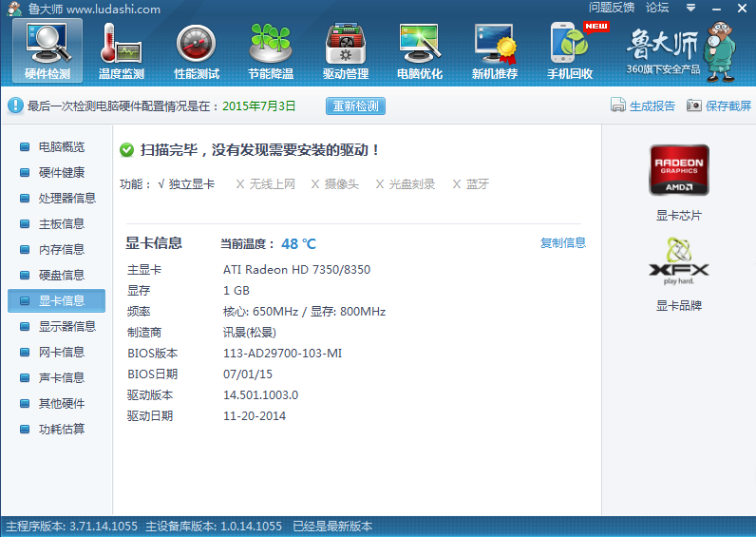The height and width of the screenshot is (537, 756).
Task: Open 驱动管理 driver management
Action: 345,50
